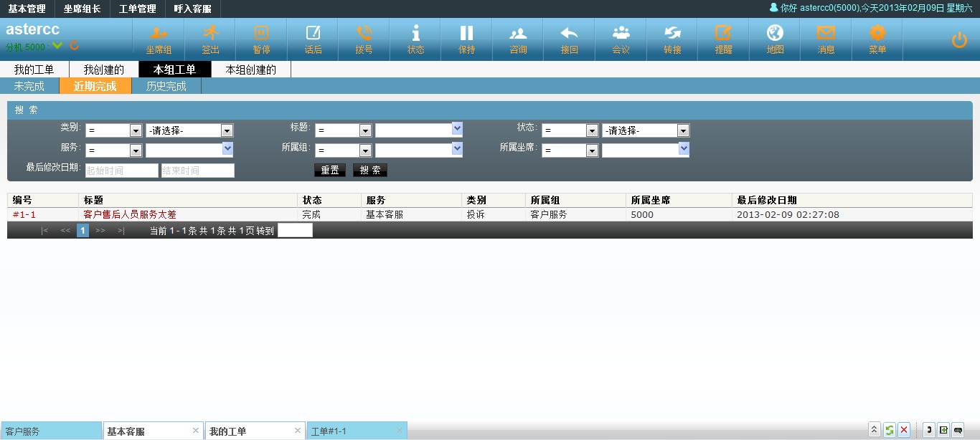The width and height of the screenshot is (980, 440).
Task: Close the 基本客服 bottom tab
Action: point(196,431)
